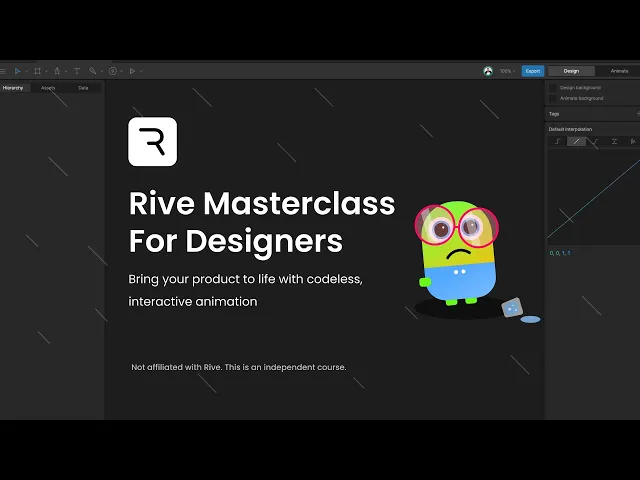
Task: Select the Bone tool
Action: [x=93, y=71]
